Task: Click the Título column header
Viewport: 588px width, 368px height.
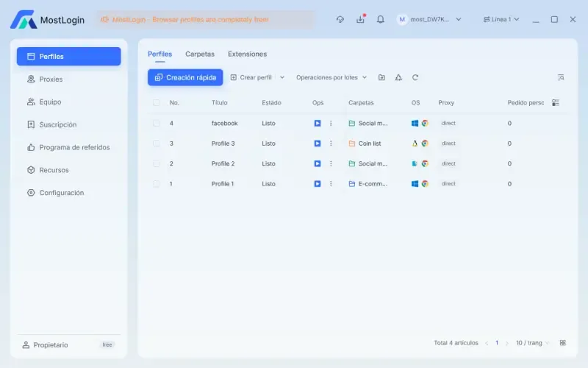Action: (x=219, y=102)
